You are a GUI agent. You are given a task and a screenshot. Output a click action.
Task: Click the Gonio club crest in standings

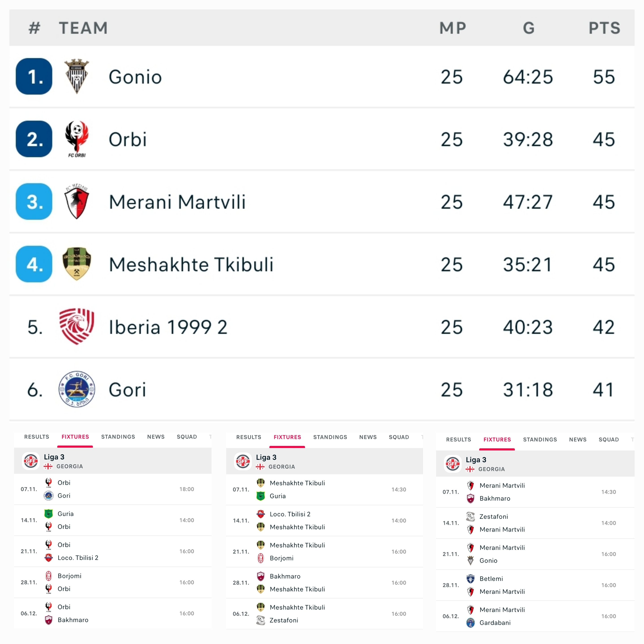click(77, 76)
